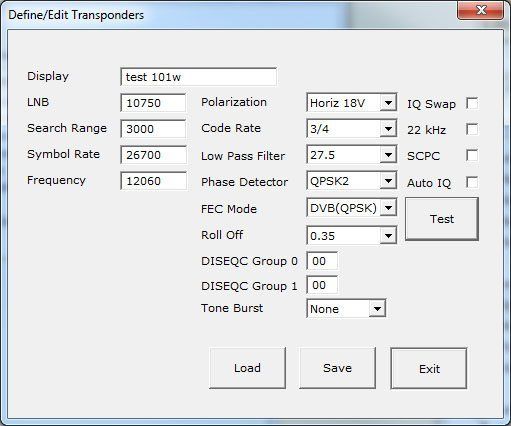Focus the Display name field

(198, 77)
